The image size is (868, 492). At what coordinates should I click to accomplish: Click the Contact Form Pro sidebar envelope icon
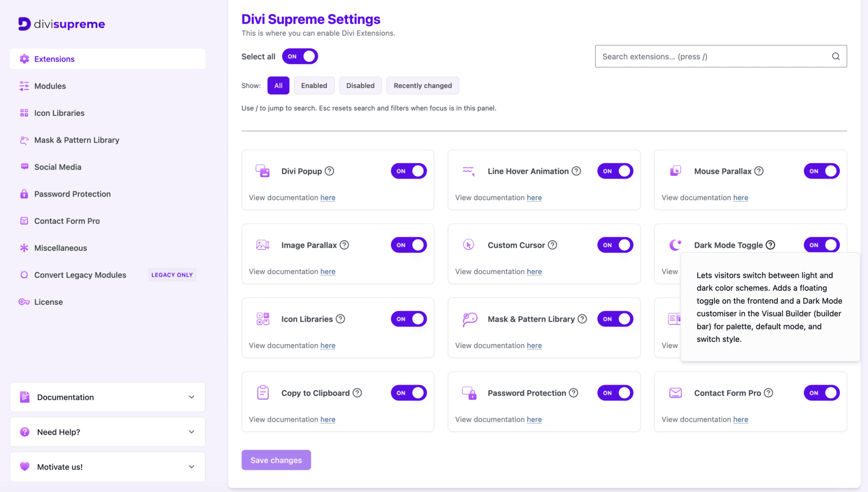24,221
